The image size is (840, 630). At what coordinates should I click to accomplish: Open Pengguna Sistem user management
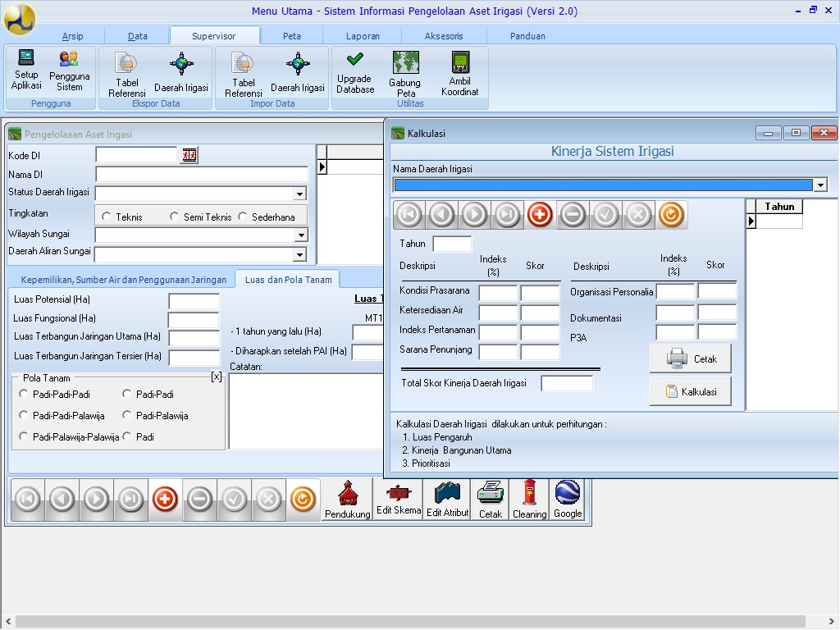[x=70, y=71]
